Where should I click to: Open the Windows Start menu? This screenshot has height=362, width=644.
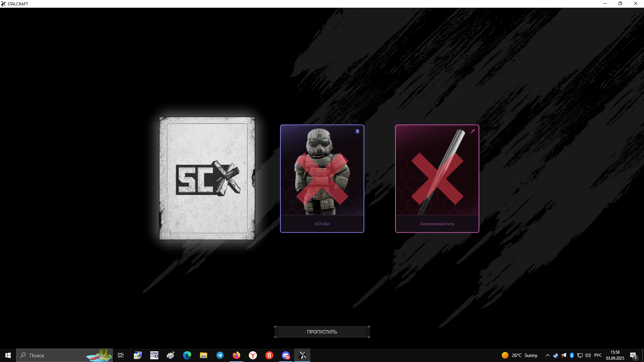pyautogui.click(x=8, y=355)
